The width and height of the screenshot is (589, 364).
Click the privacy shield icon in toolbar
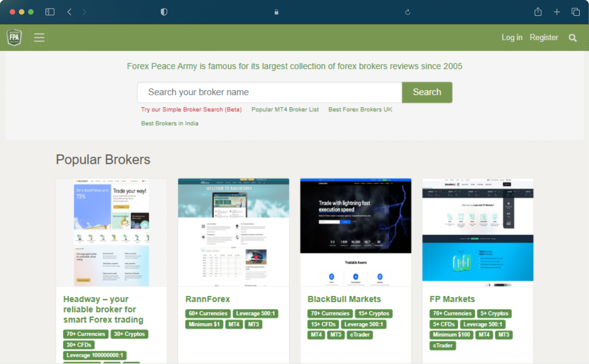point(164,12)
